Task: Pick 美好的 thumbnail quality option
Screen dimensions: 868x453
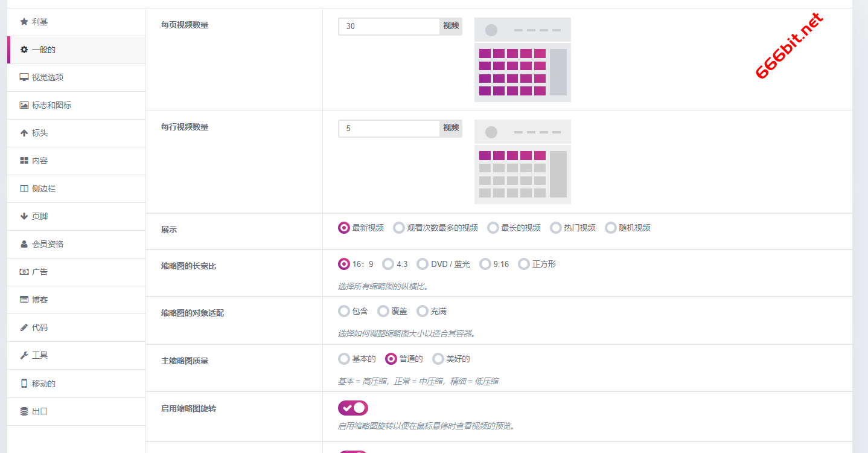Action: 438,359
